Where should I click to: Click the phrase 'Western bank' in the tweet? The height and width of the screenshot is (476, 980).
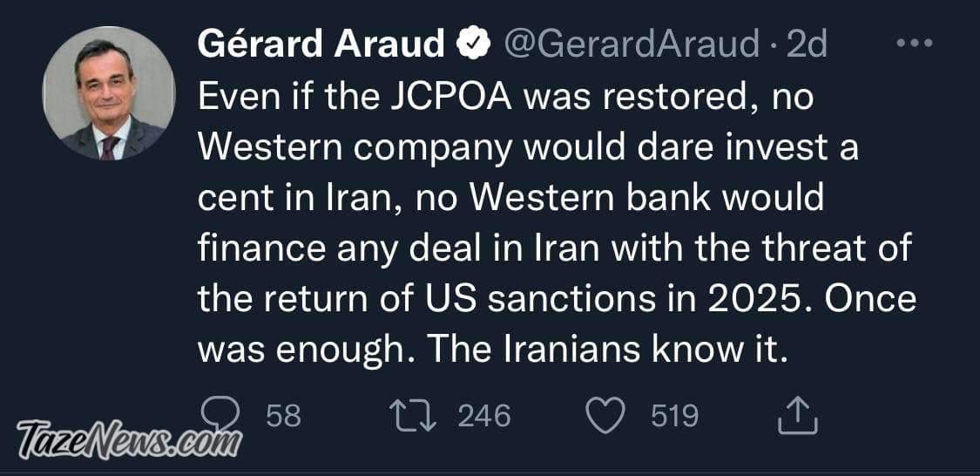click(590, 199)
